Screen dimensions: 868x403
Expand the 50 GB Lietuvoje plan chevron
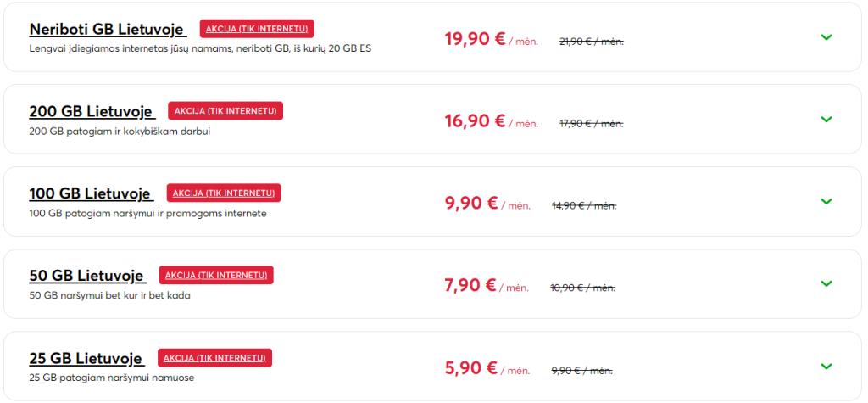(x=826, y=283)
